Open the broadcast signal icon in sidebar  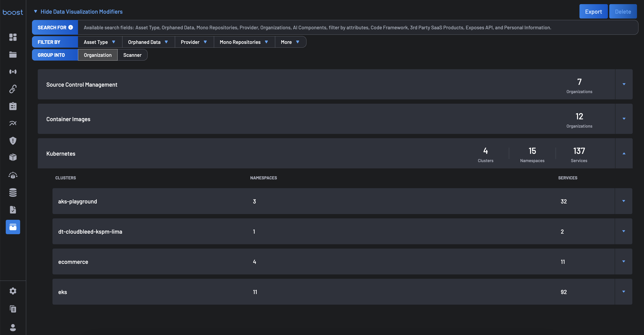point(13,72)
